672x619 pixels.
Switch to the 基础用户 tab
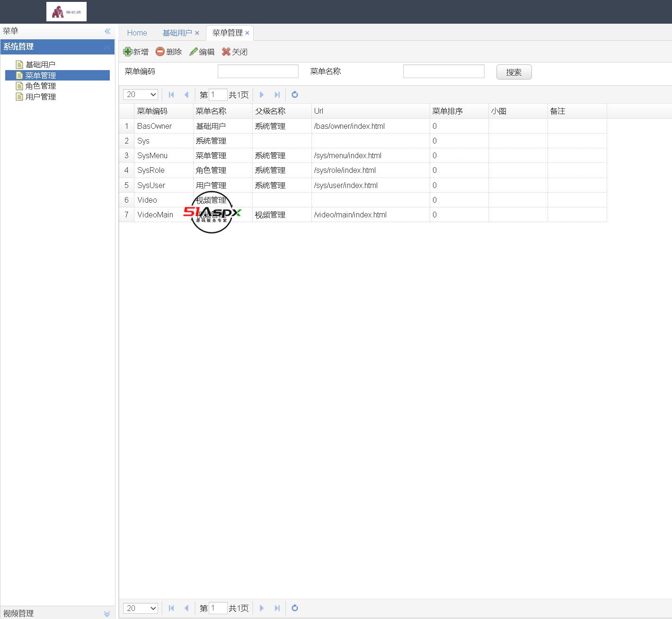coord(177,33)
